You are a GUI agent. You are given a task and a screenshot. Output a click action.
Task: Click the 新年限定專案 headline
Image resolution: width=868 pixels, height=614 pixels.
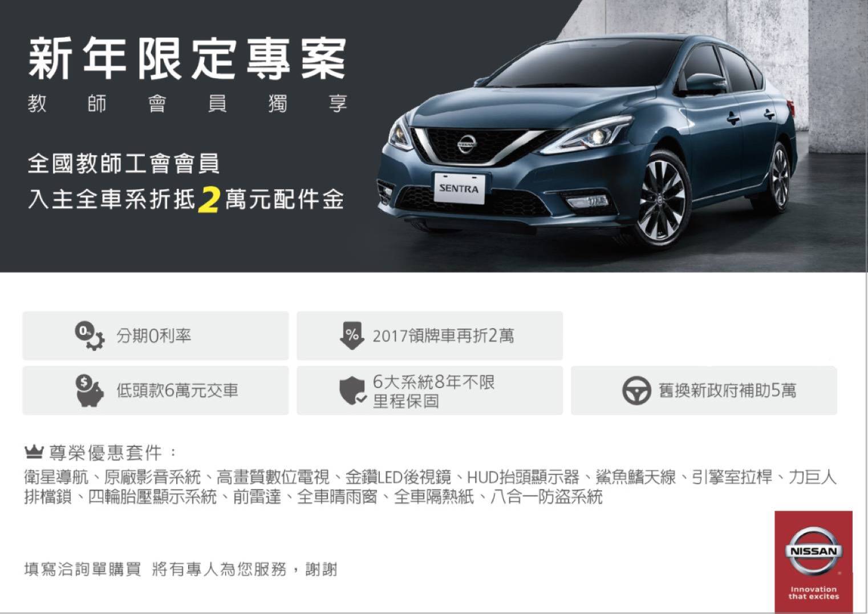[188, 58]
